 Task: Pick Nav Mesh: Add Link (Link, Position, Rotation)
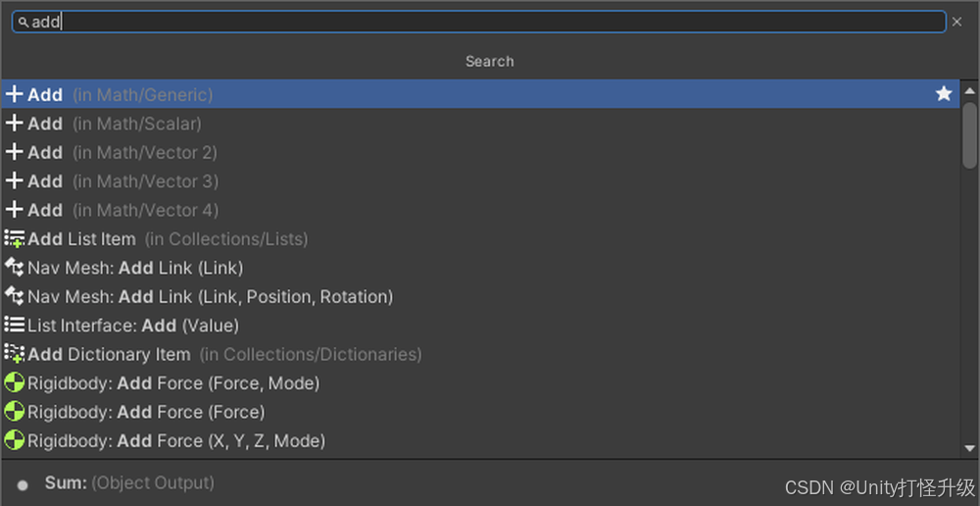[x=210, y=296]
